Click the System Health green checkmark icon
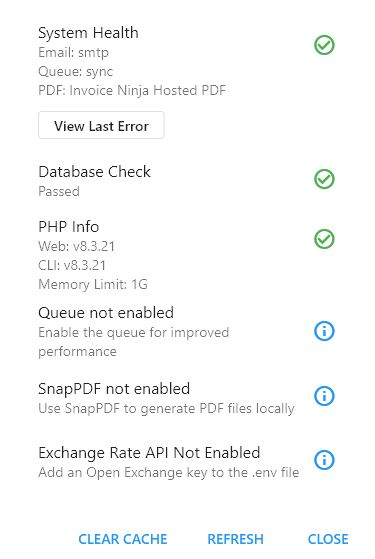 pyautogui.click(x=324, y=45)
